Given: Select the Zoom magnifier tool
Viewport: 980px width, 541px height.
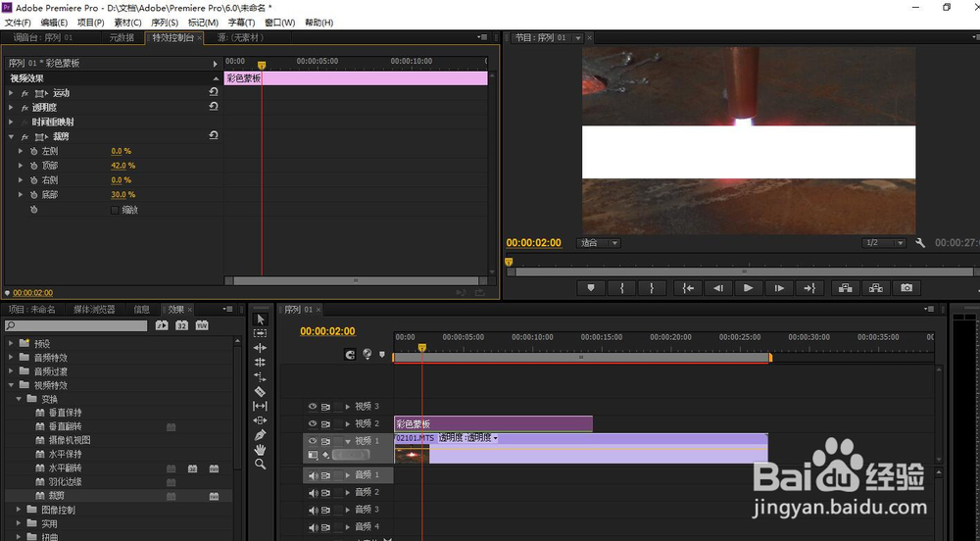Looking at the screenshot, I should click(x=261, y=465).
